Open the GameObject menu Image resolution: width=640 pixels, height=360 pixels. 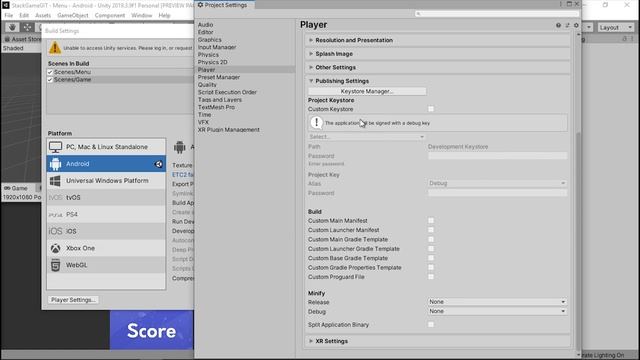point(73,15)
